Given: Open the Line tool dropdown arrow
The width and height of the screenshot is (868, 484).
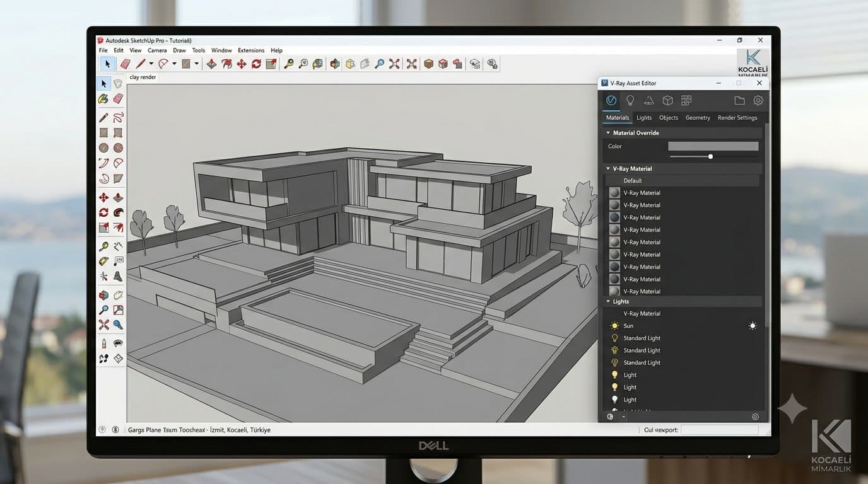Looking at the screenshot, I should click(x=151, y=64).
